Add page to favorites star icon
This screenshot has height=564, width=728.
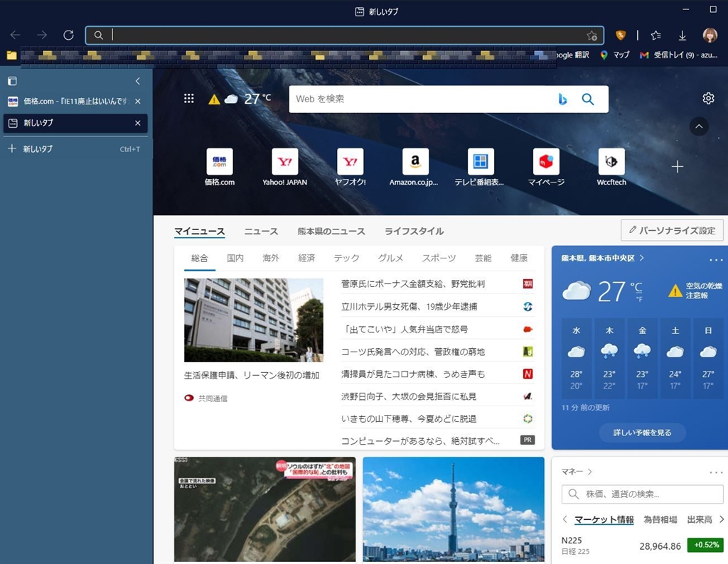591,36
